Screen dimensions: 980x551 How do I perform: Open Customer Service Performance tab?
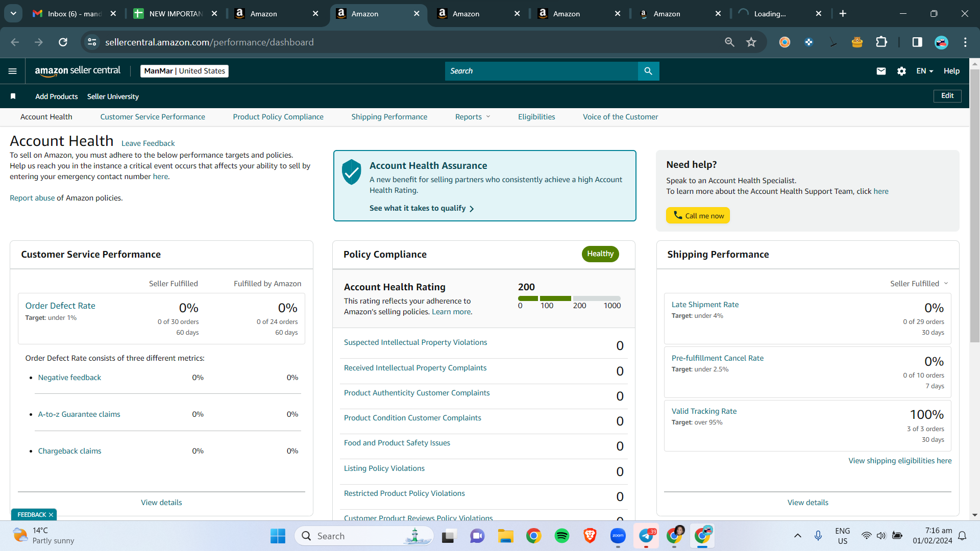[x=153, y=117]
